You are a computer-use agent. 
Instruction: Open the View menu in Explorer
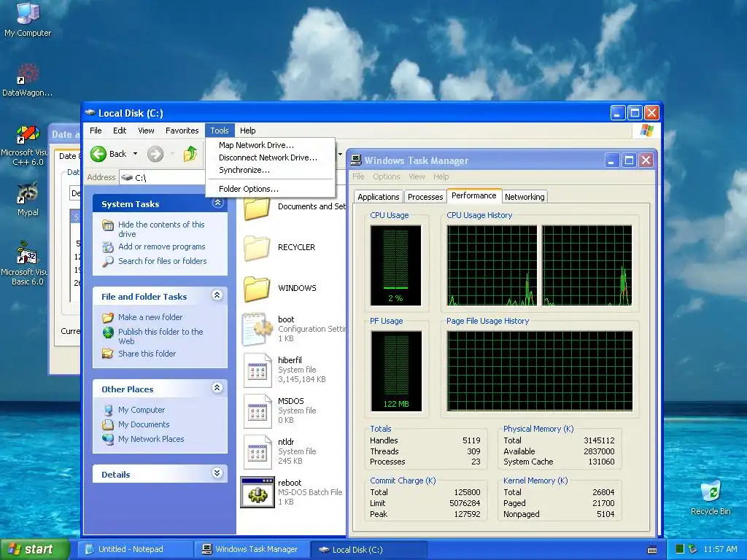click(146, 131)
